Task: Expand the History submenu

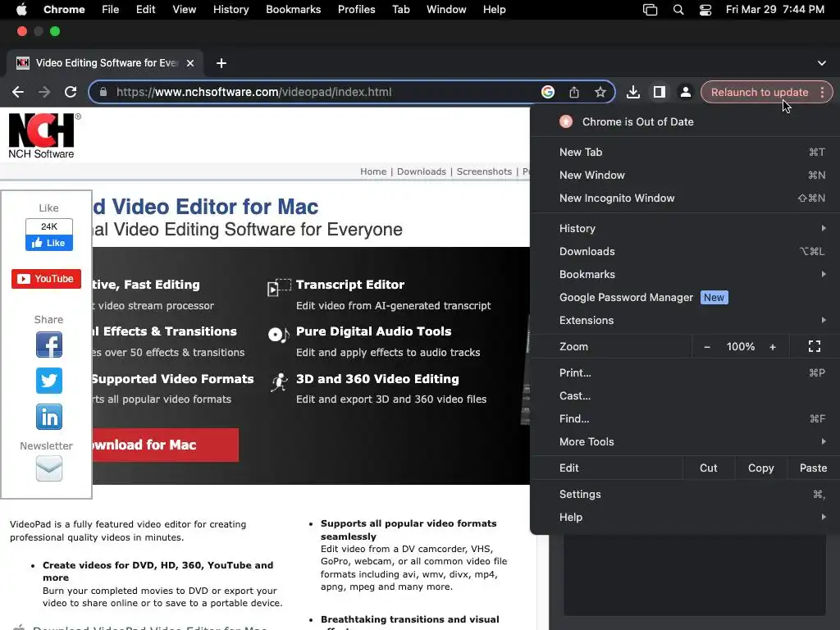Action: [x=685, y=228]
